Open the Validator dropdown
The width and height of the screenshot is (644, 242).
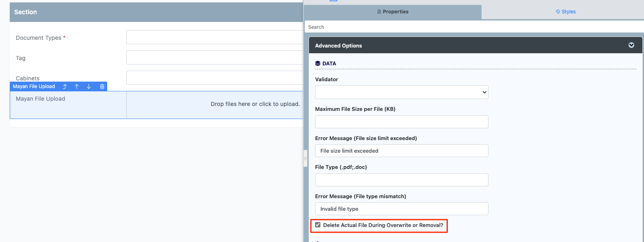pyautogui.click(x=402, y=92)
